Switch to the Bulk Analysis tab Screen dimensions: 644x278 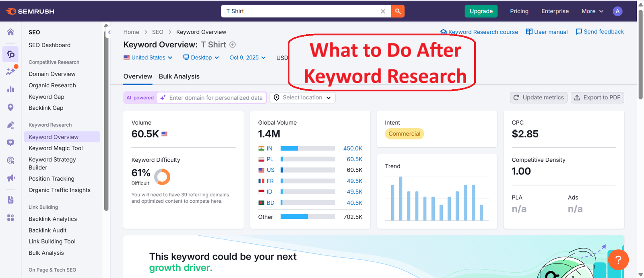[x=179, y=76]
